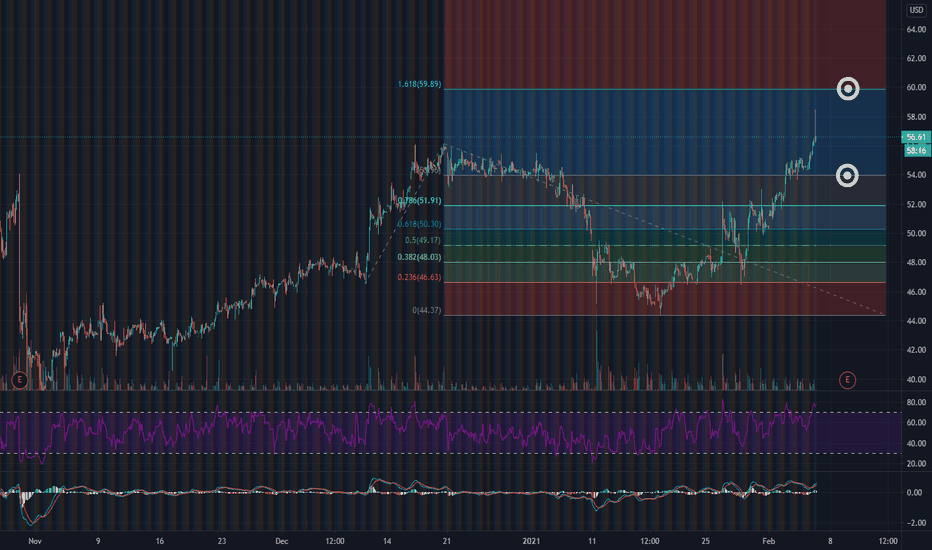The image size is (932, 550).
Task: Select the current price label 56.61
Action: point(915,137)
